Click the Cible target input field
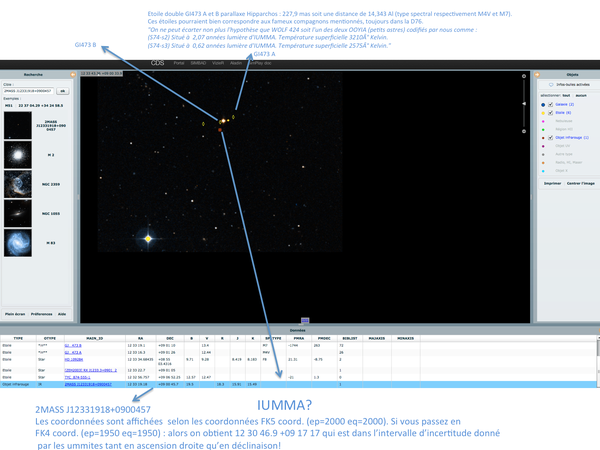The width and height of the screenshot is (600, 450). pyautogui.click(x=29, y=91)
